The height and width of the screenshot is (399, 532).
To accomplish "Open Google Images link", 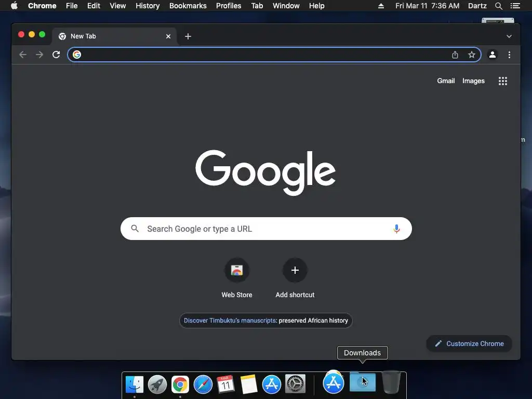I will tap(473, 81).
